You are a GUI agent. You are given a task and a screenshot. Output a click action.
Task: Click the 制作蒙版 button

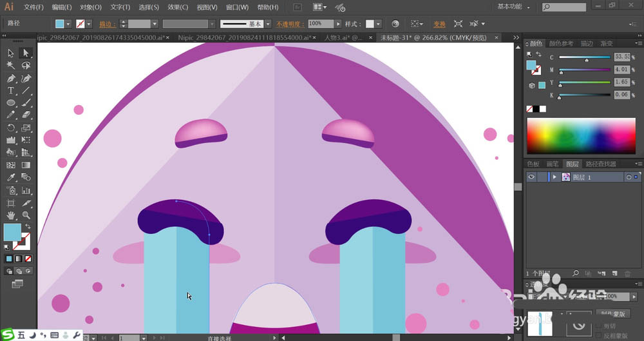click(x=614, y=313)
